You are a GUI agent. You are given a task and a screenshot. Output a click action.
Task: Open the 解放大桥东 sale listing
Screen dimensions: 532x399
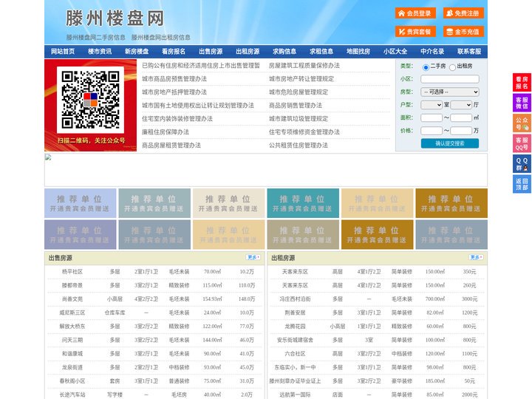pyautogui.click(x=72, y=327)
